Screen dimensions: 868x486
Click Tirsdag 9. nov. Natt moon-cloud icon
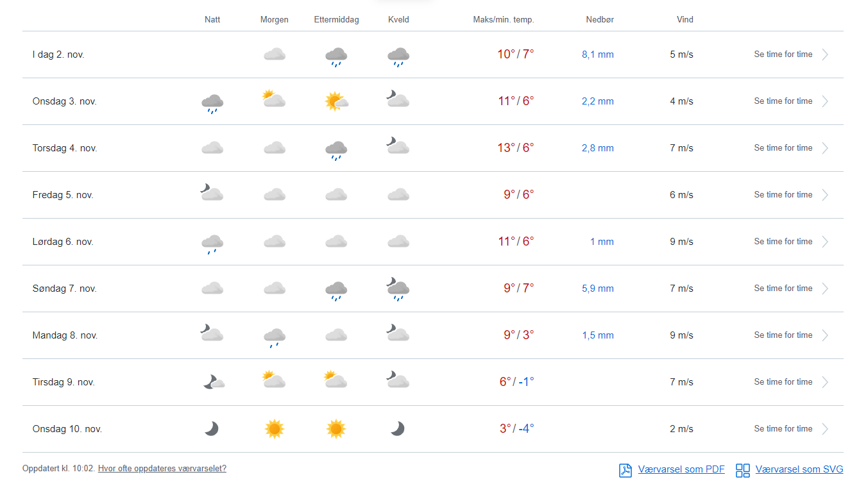(x=214, y=382)
